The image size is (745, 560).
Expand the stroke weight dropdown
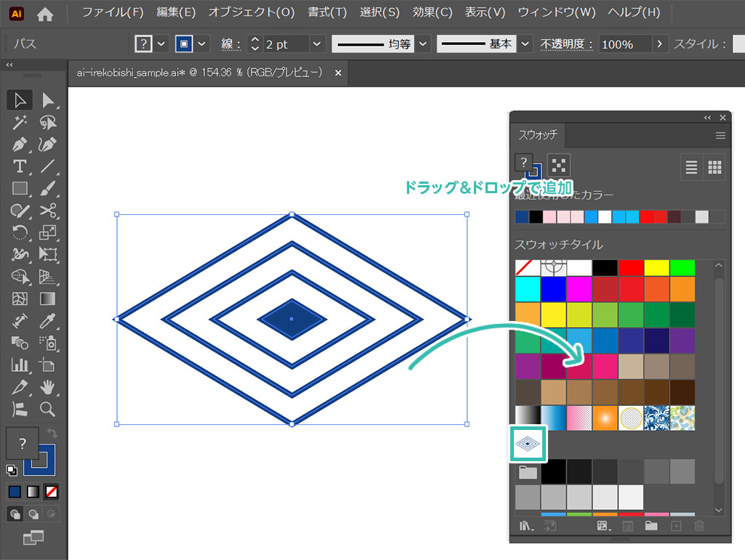click(x=317, y=44)
